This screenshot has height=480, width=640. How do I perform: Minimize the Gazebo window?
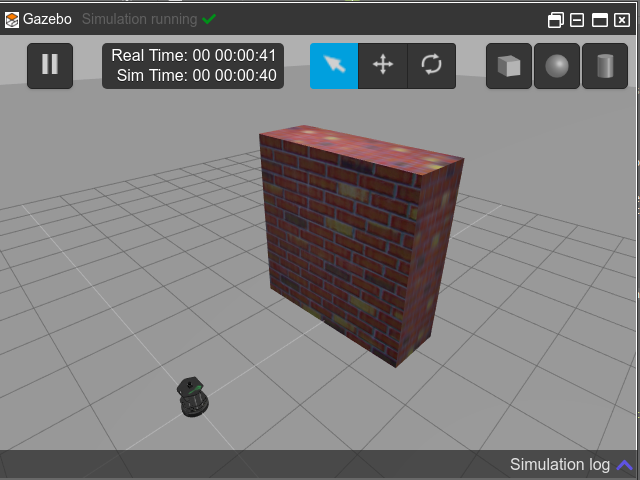coord(577,20)
